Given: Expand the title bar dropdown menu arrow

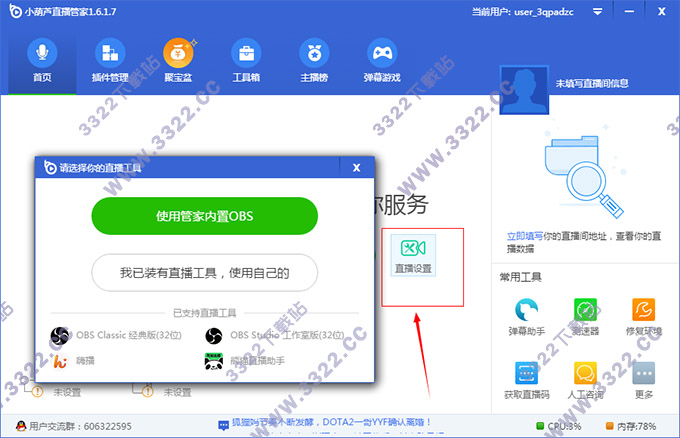Looking at the screenshot, I should tap(597, 12).
